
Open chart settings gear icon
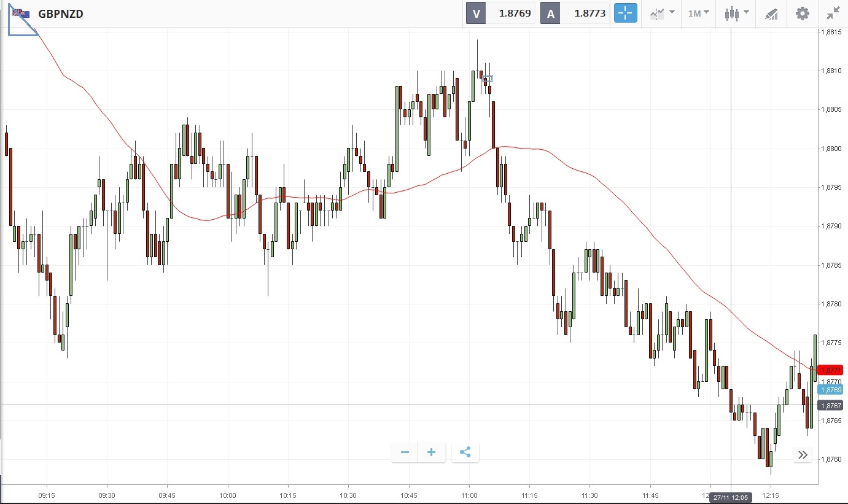[802, 14]
